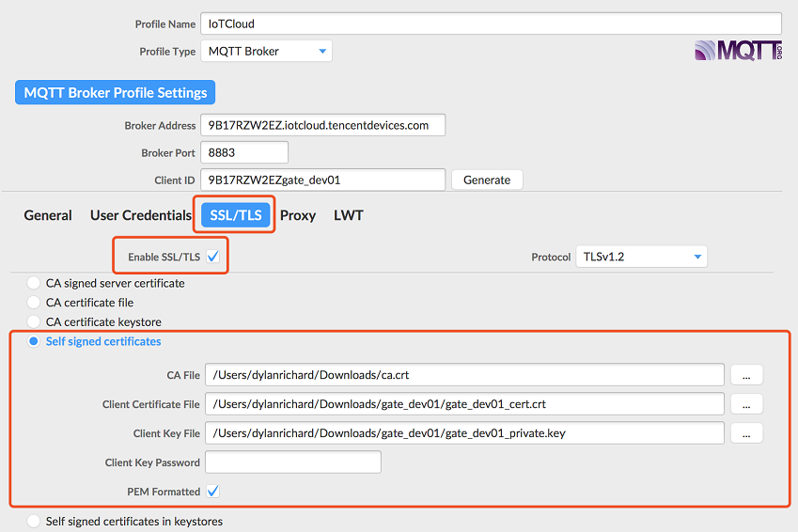
Task: Edit the Broker Address field
Action: click(322, 125)
